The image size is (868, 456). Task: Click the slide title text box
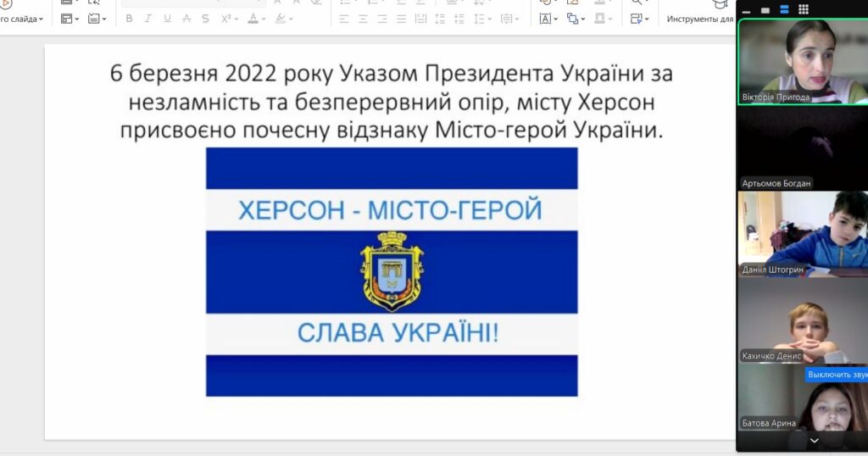click(x=391, y=102)
